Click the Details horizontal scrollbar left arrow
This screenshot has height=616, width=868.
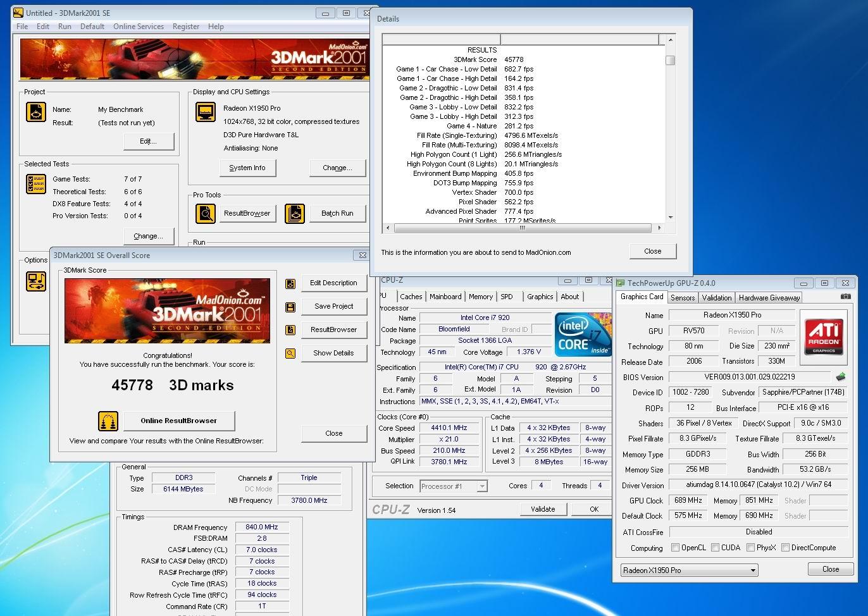[387, 228]
